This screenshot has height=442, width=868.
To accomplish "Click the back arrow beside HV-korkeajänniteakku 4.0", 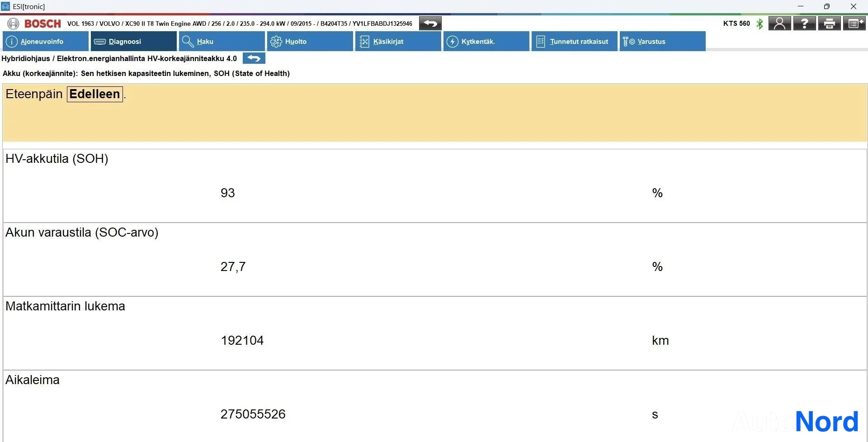I will 254,58.
